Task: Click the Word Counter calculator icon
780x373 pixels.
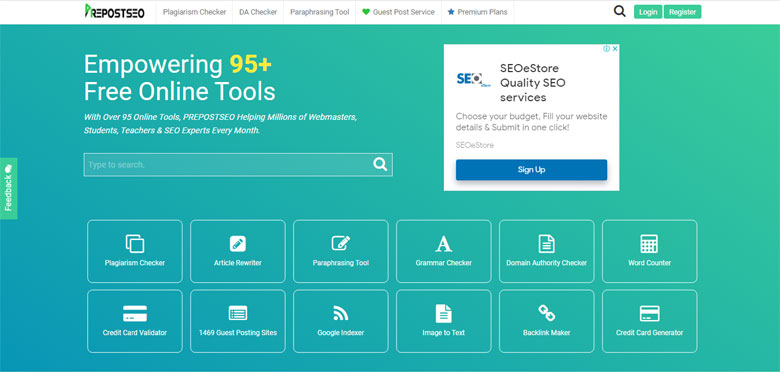Action: pyautogui.click(x=649, y=244)
